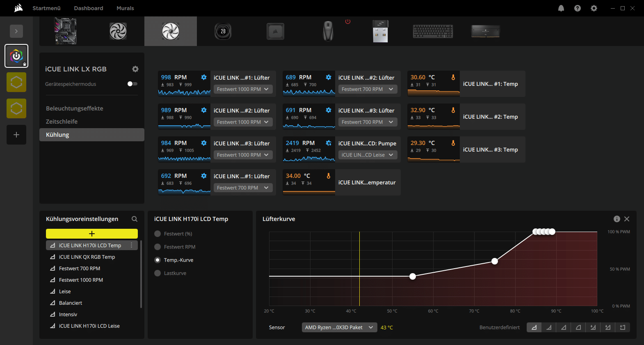Click the yellow add preset button
644x345 pixels.
click(92, 234)
